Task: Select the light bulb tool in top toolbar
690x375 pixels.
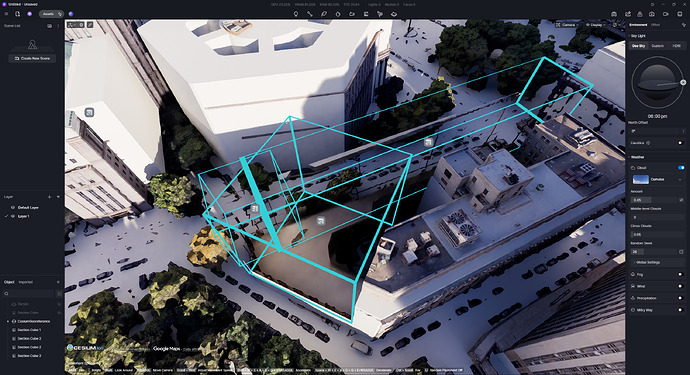Action: [296, 14]
